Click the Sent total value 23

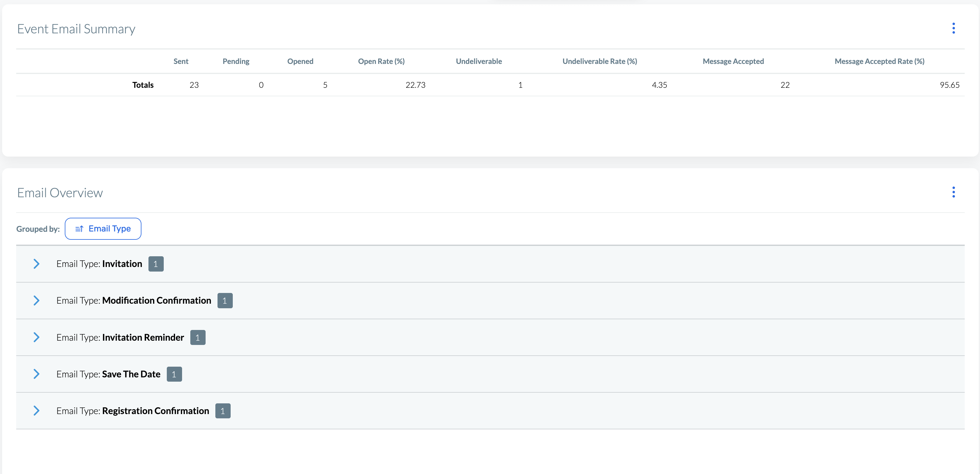(x=194, y=85)
